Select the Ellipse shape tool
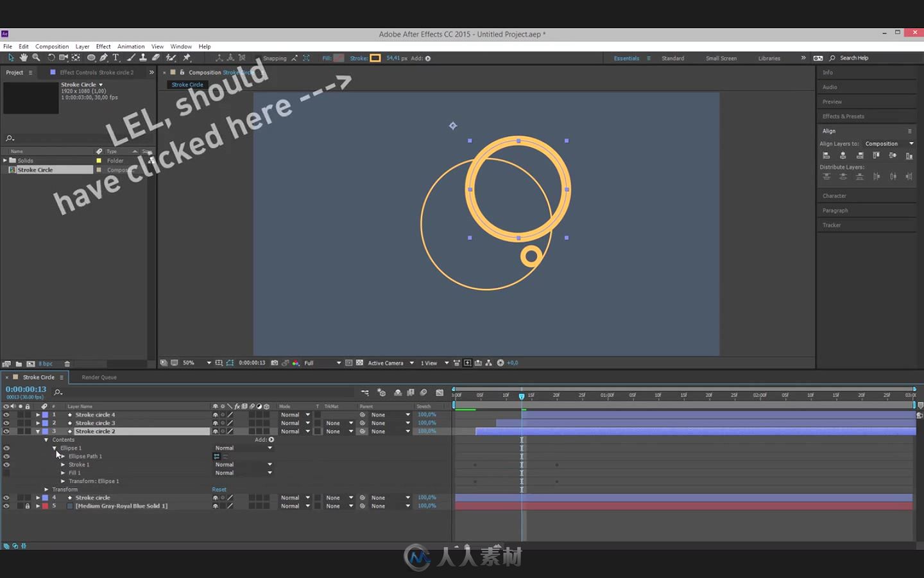This screenshot has height=578, width=924. pyautogui.click(x=91, y=58)
